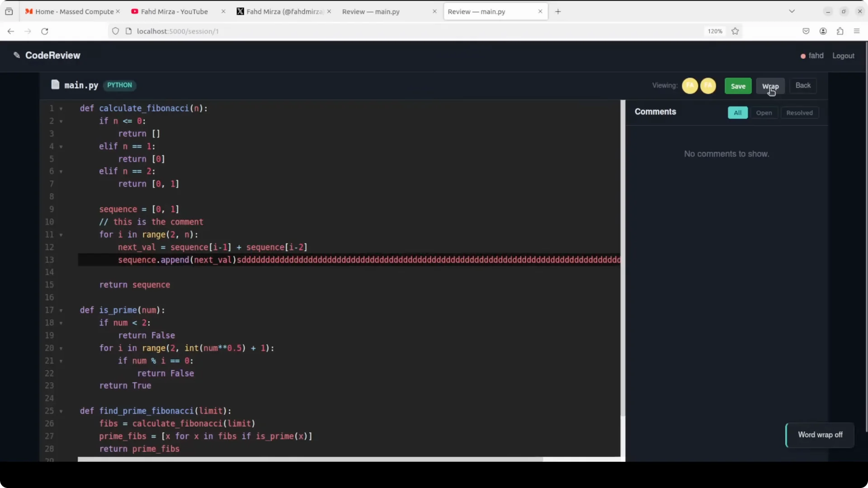
Task: Click the "return prime_fibs" line
Action: tap(139, 449)
